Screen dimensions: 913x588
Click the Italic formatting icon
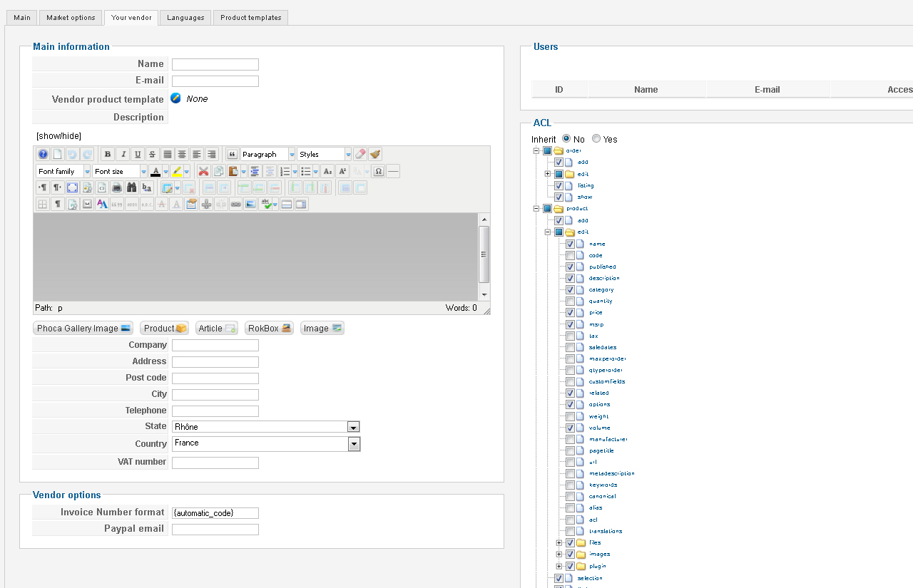pyautogui.click(x=123, y=154)
